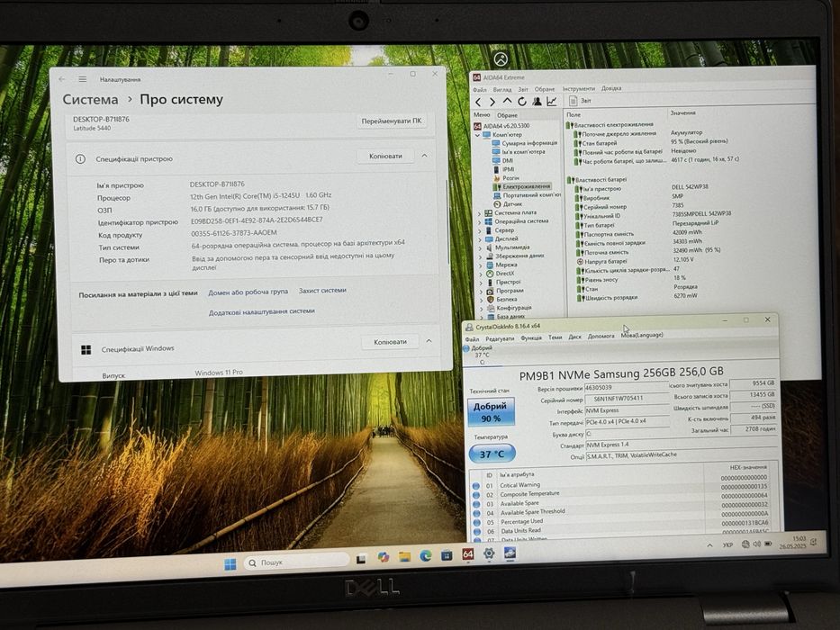Expand the Дисплей tree node
This screenshot has height=630, width=840.
coord(480,239)
